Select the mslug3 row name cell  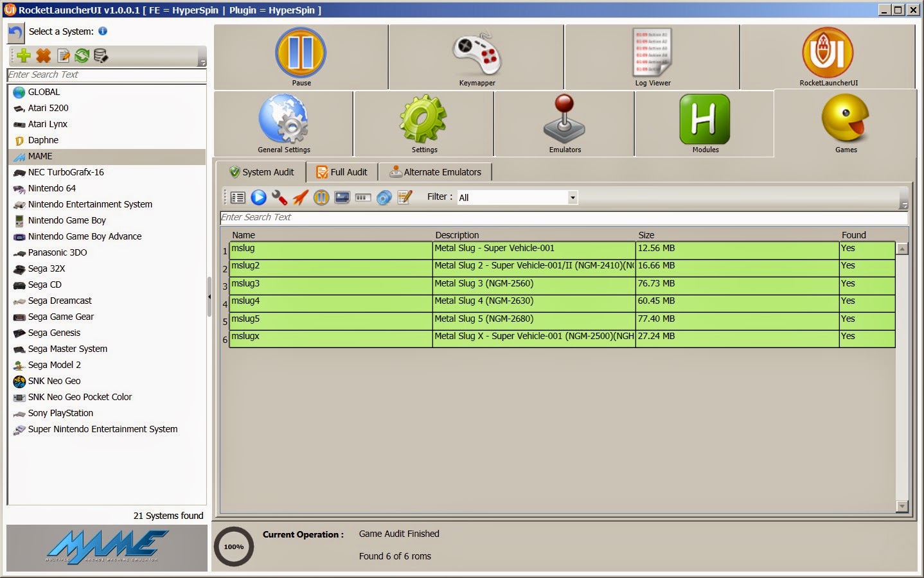[331, 286]
